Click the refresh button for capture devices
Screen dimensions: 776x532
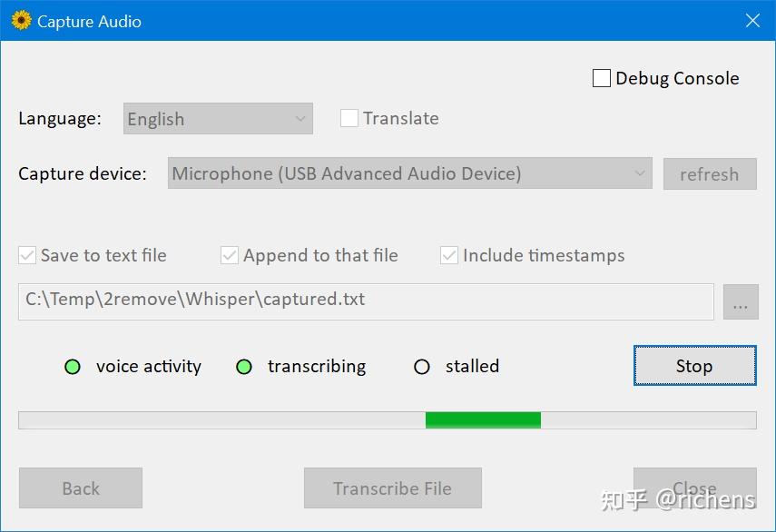pos(711,173)
